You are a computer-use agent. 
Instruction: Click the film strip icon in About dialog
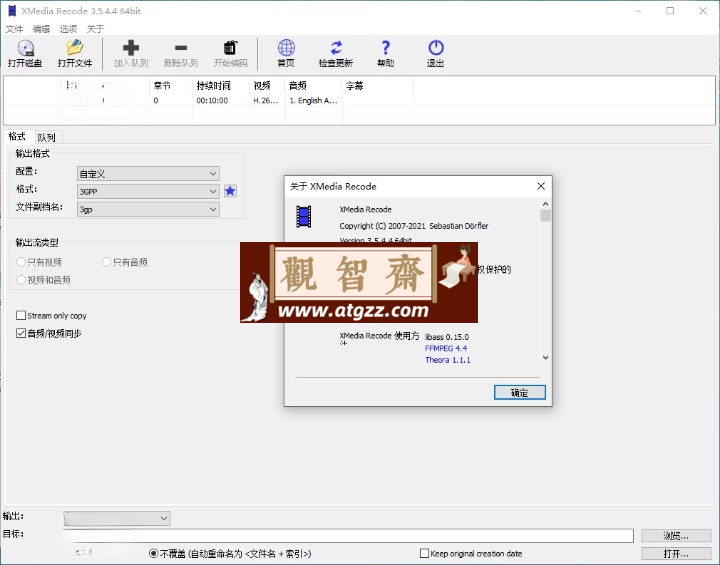304,217
